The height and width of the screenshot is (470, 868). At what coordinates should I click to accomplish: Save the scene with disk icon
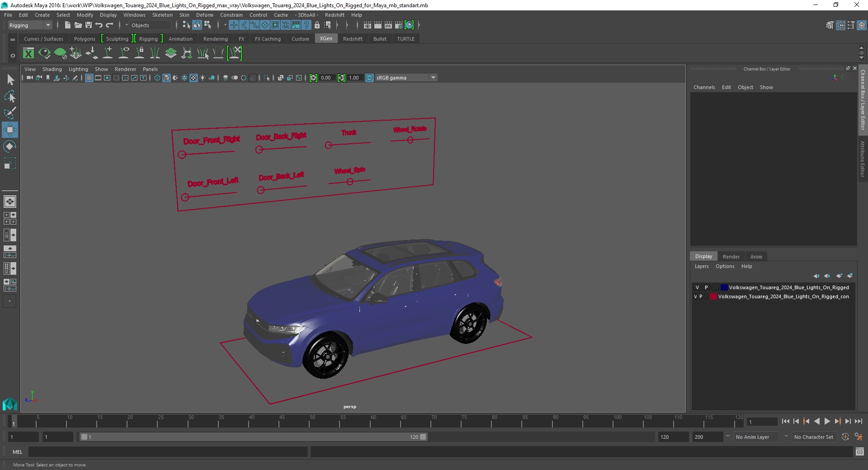89,25
